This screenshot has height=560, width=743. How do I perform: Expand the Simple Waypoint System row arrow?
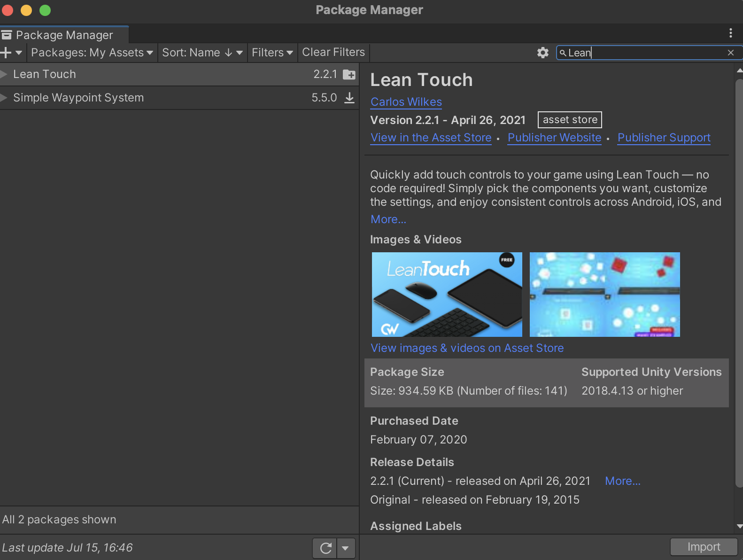pyautogui.click(x=4, y=98)
